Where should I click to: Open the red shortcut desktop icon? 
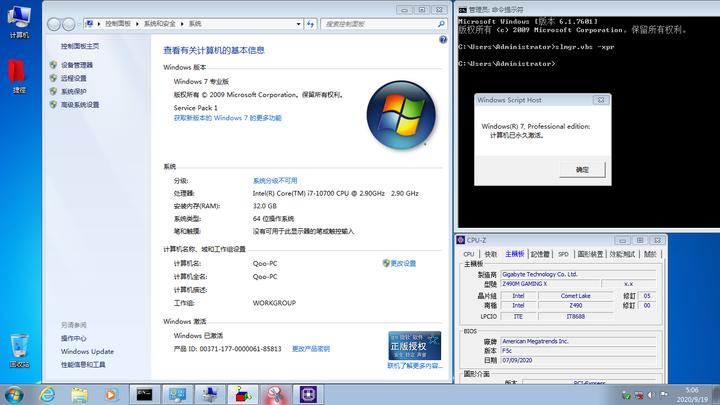18,76
